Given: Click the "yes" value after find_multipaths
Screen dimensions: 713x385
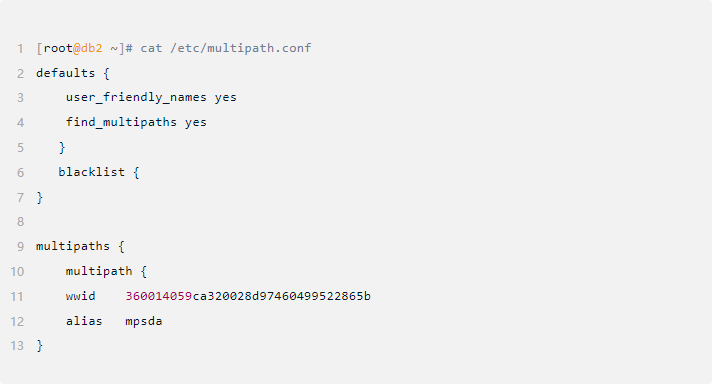Looking at the screenshot, I should coord(196,122).
